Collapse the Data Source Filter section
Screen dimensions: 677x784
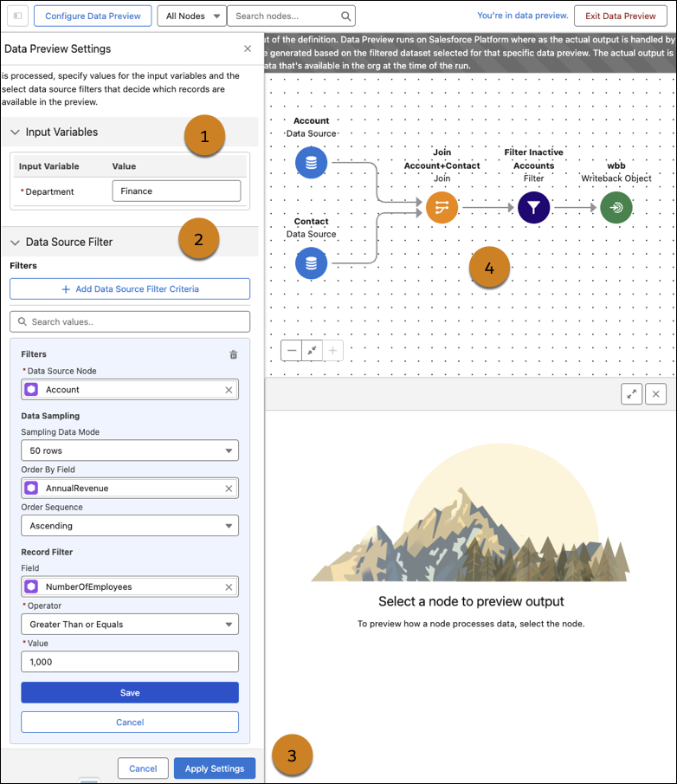(x=16, y=242)
